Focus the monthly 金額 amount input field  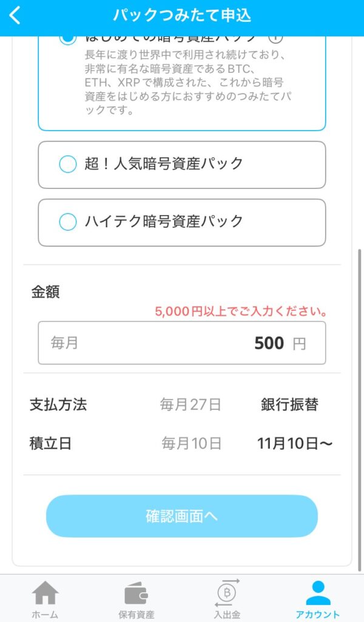click(182, 343)
